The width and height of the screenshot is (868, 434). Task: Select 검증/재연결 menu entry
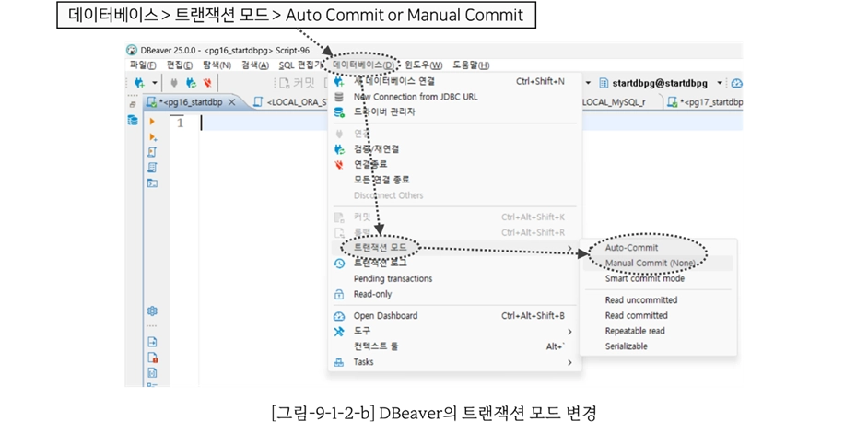(x=454, y=149)
